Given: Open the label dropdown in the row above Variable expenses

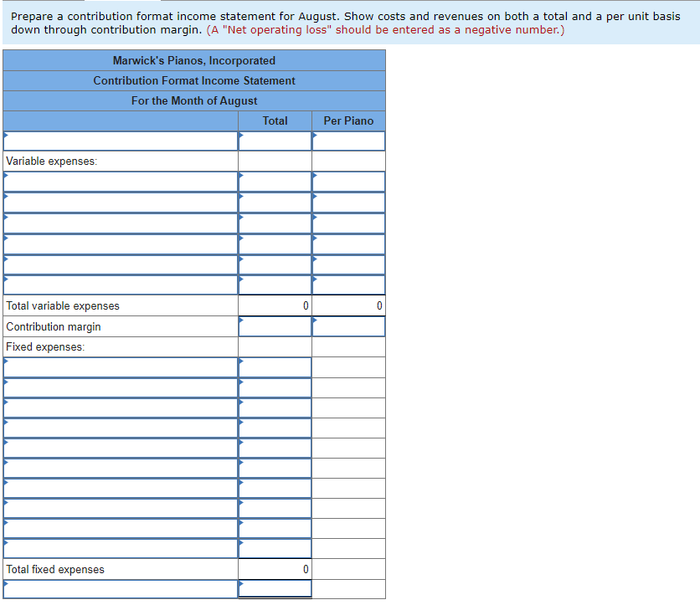Looking at the screenshot, I should [121, 141].
